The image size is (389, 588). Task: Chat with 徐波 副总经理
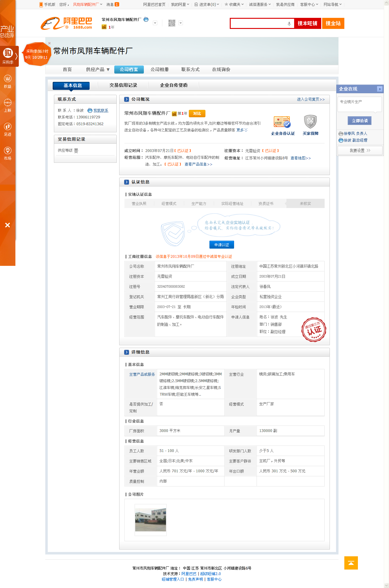(353, 140)
